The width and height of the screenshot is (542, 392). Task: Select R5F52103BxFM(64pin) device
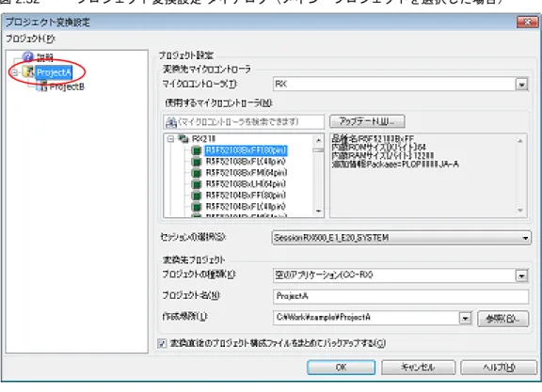pyautogui.click(x=247, y=173)
